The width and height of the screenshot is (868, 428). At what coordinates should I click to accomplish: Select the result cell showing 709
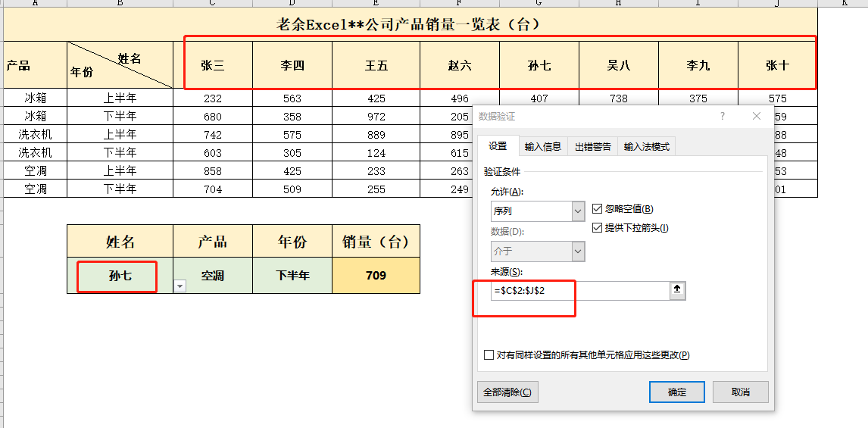(376, 275)
